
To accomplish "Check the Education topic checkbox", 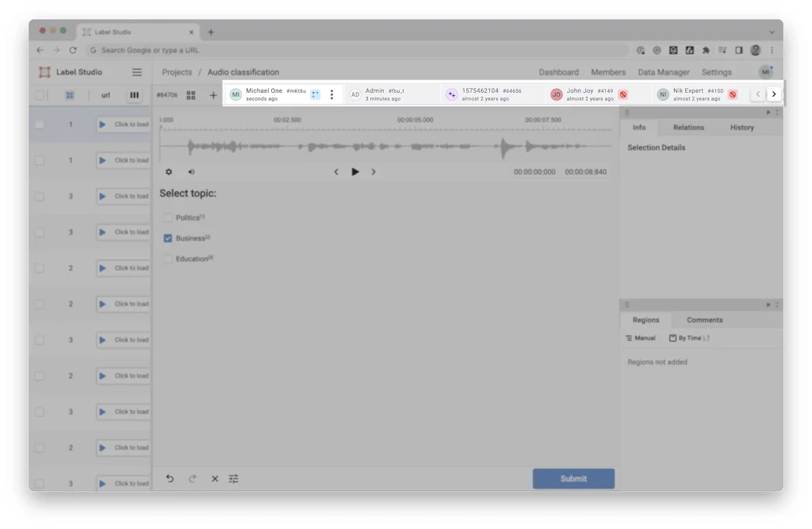I will (167, 259).
